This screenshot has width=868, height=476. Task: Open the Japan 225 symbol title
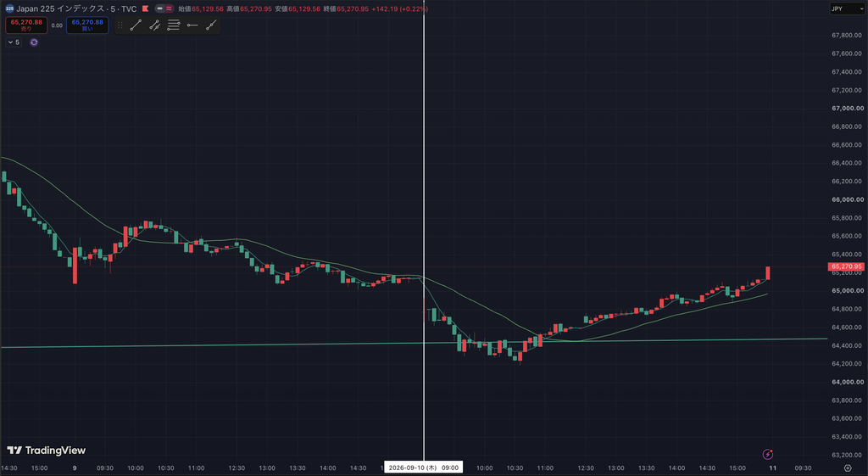tap(76, 8)
